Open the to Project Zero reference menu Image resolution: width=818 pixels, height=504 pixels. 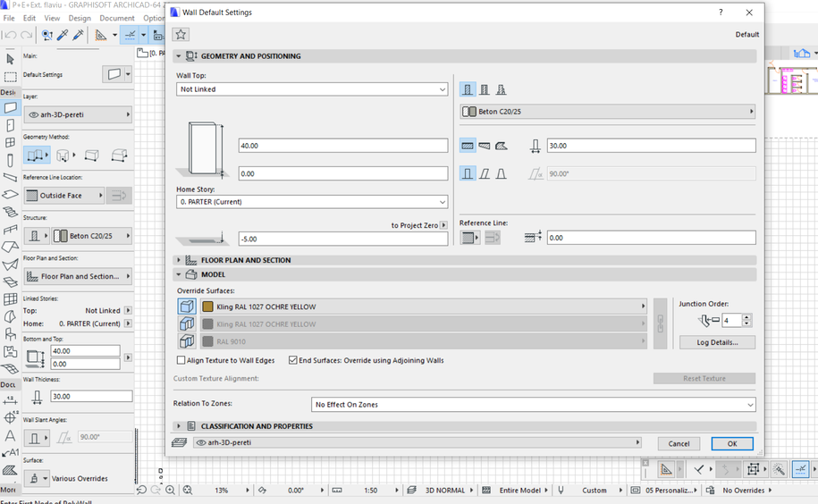point(443,225)
